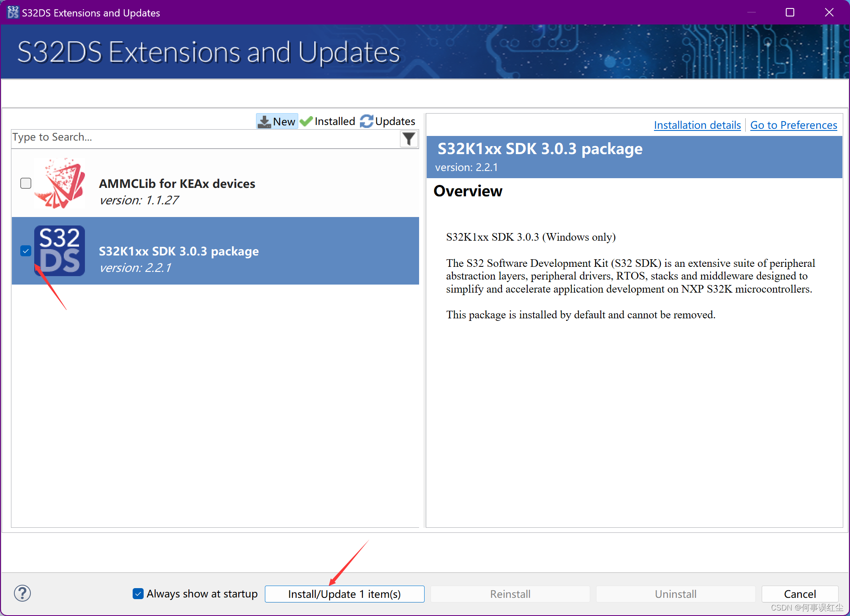Show Installed extensions filter
The width and height of the screenshot is (850, 616).
tap(328, 122)
